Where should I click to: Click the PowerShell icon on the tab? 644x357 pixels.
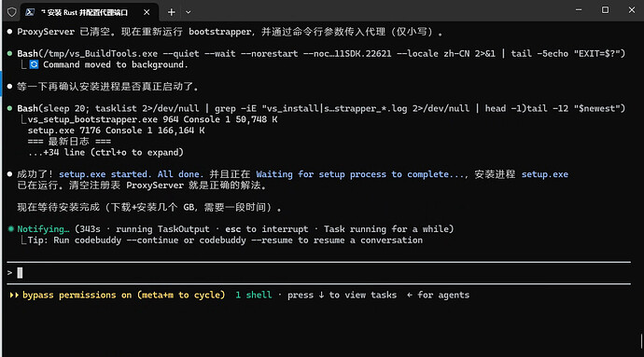click(30, 12)
